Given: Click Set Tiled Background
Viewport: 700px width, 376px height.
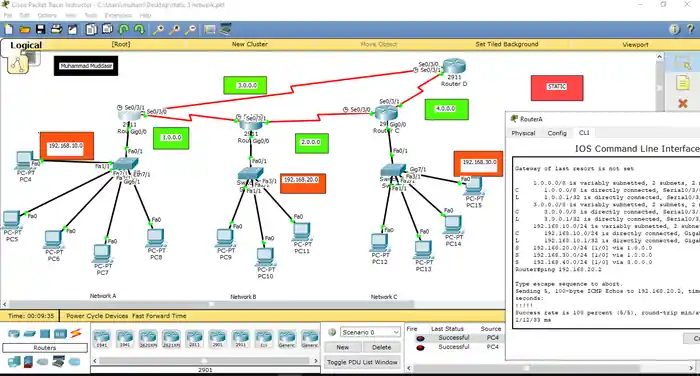Looking at the screenshot, I should click(x=507, y=44).
